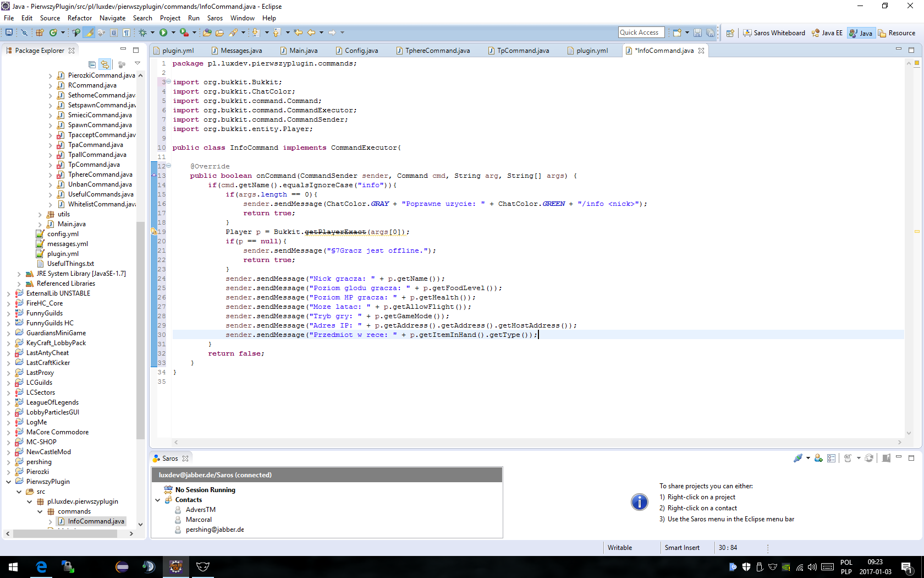
Task: Toggle Link with Editor in Package Explorer
Action: 105,64
